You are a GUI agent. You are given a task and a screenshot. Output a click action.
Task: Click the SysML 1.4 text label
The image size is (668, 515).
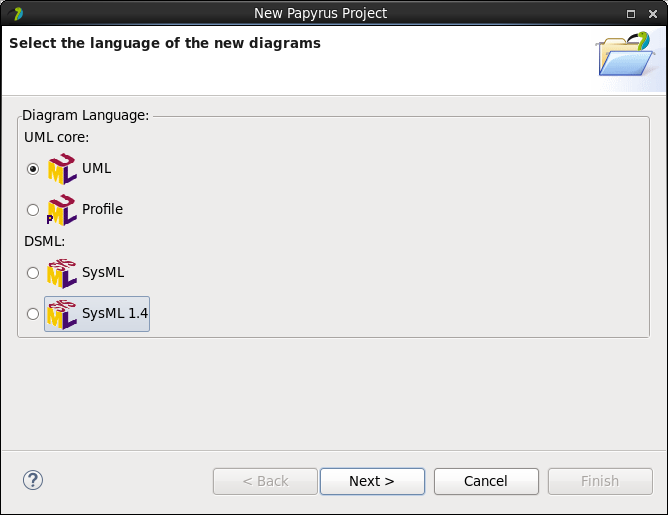[x=115, y=313]
